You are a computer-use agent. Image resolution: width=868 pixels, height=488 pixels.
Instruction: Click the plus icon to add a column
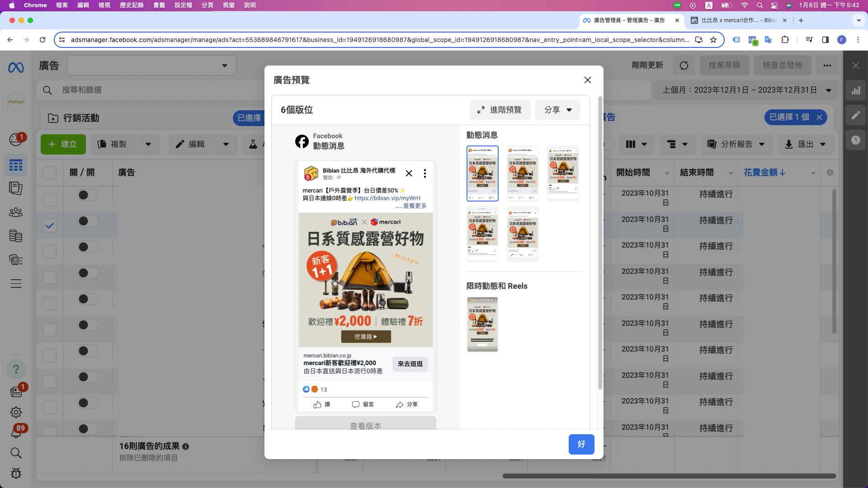(x=830, y=173)
